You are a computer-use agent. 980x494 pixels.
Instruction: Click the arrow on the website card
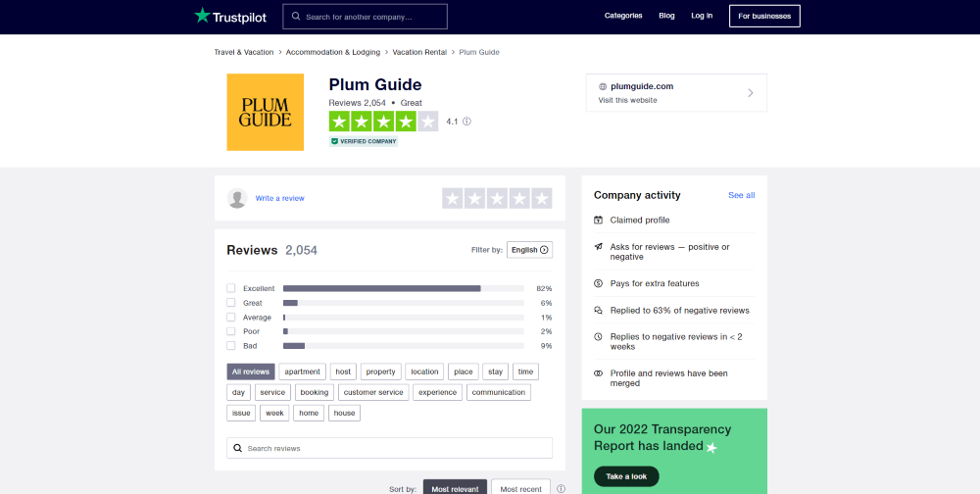click(x=751, y=93)
